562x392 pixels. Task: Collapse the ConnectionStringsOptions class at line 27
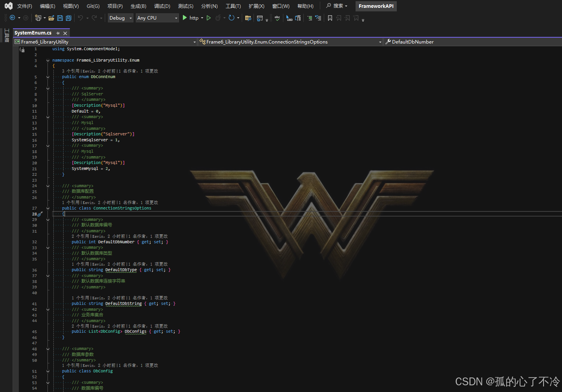48,208
